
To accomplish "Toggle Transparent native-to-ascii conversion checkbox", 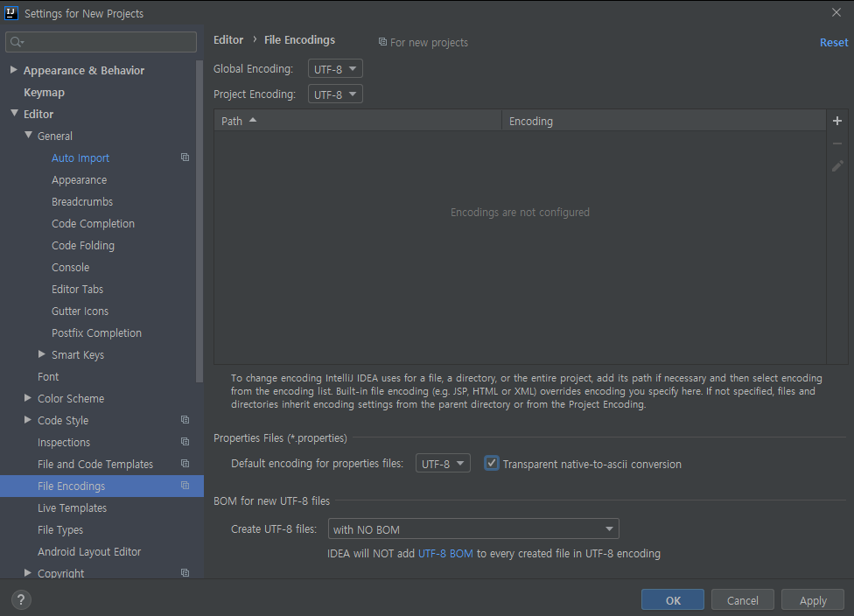I will pos(491,464).
